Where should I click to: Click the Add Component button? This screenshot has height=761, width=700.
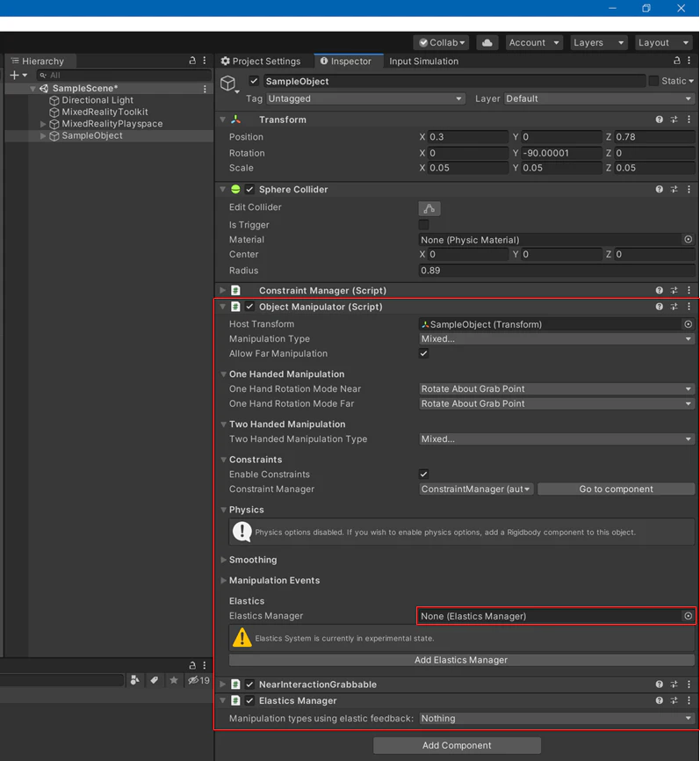[x=457, y=745]
